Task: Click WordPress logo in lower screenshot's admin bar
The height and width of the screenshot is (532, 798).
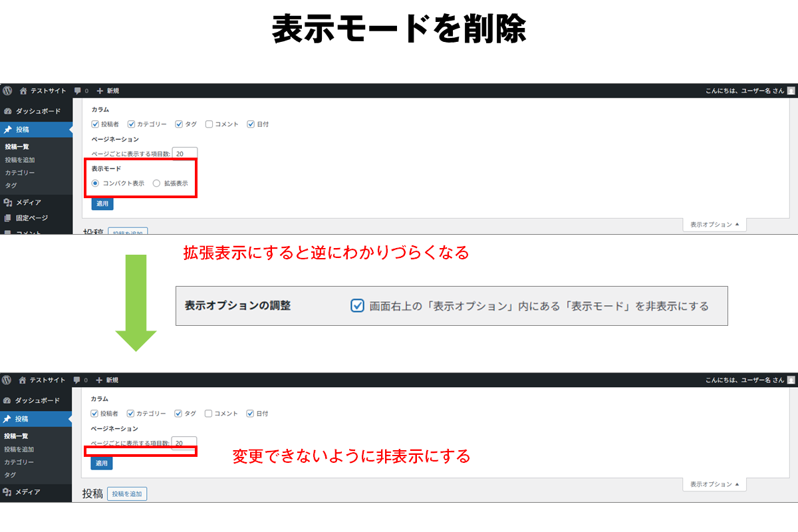Action: coord(7,380)
